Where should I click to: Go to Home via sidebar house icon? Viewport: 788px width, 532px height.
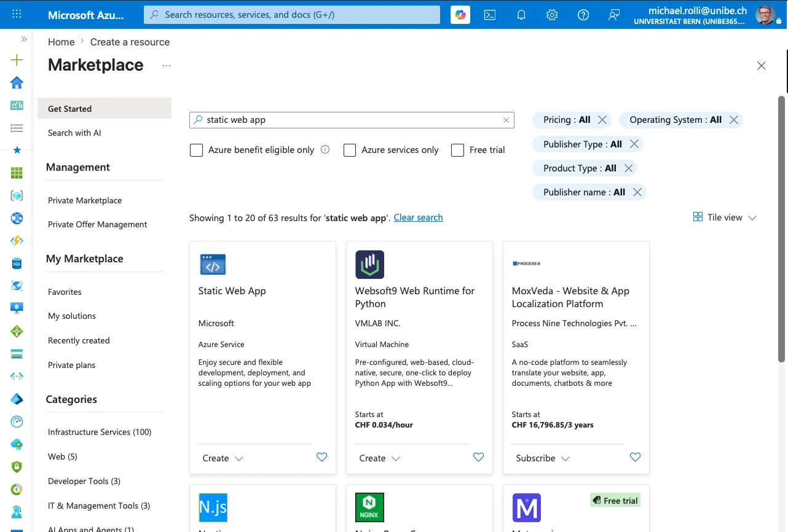(x=17, y=82)
